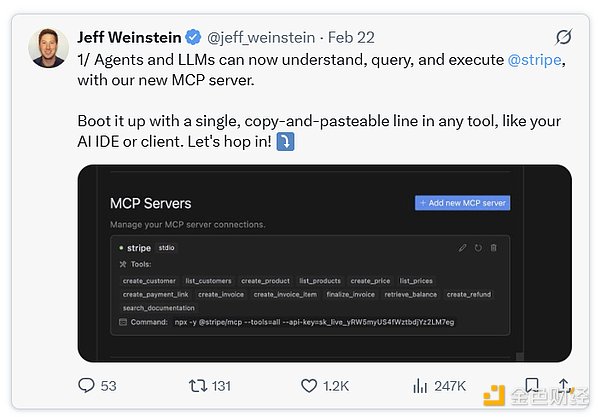Click the Grok icon at top right

[563, 38]
